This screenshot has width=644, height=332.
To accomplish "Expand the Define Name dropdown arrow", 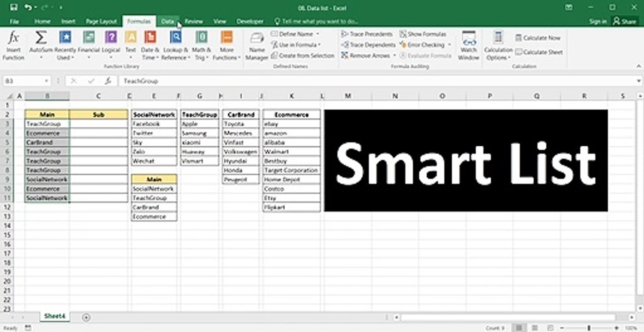I will pos(317,34).
